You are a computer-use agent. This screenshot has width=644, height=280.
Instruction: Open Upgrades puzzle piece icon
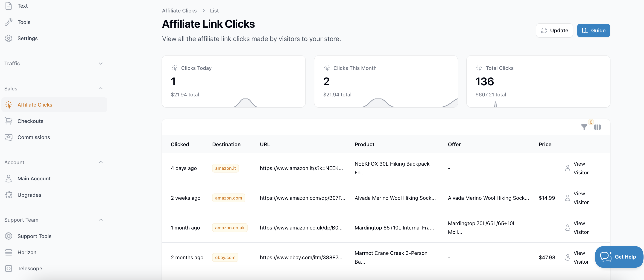click(x=9, y=195)
